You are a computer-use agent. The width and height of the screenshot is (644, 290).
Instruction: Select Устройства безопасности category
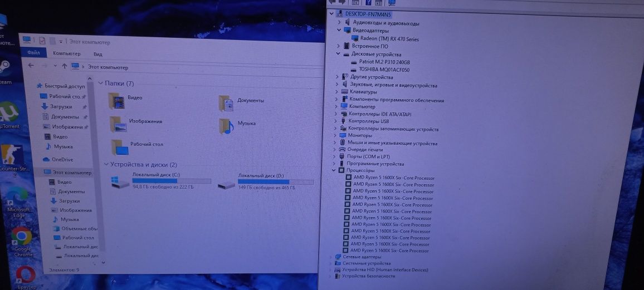click(x=368, y=277)
